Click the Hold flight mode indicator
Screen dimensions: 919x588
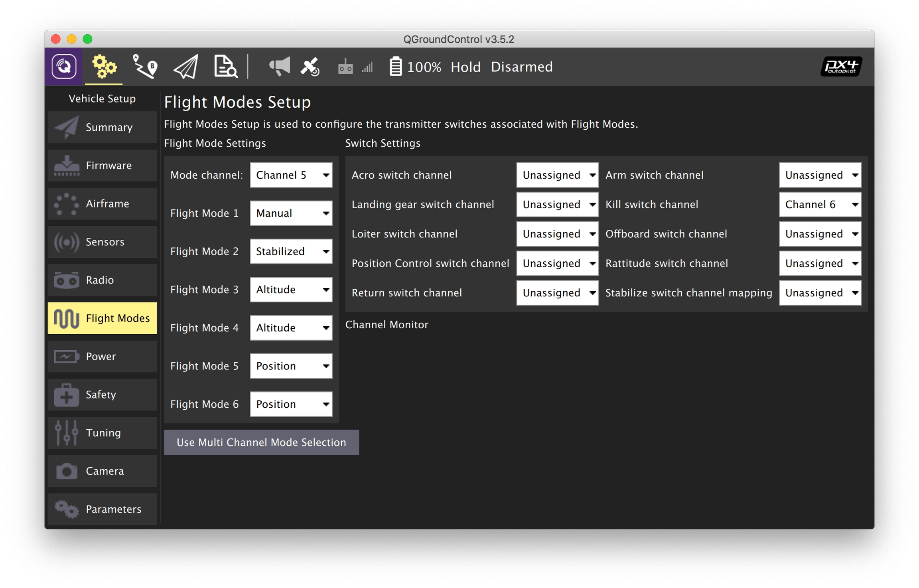[x=465, y=67]
